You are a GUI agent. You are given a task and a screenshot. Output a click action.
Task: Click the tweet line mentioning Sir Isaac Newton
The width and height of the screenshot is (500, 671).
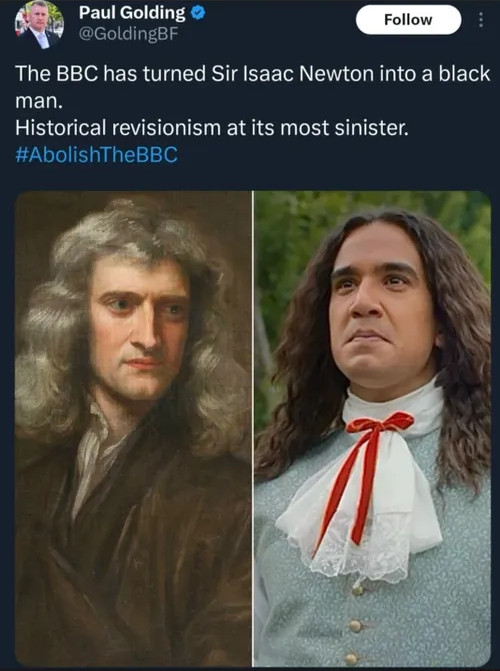click(x=253, y=74)
